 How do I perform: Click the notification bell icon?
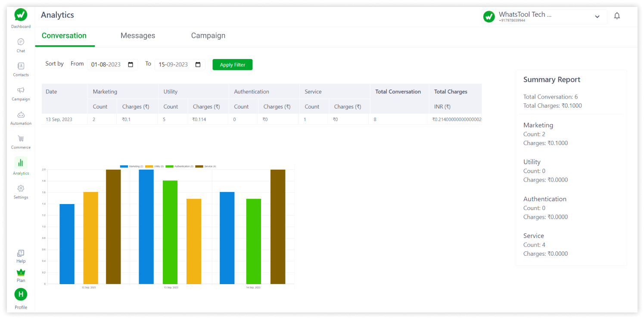click(x=617, y=15)
